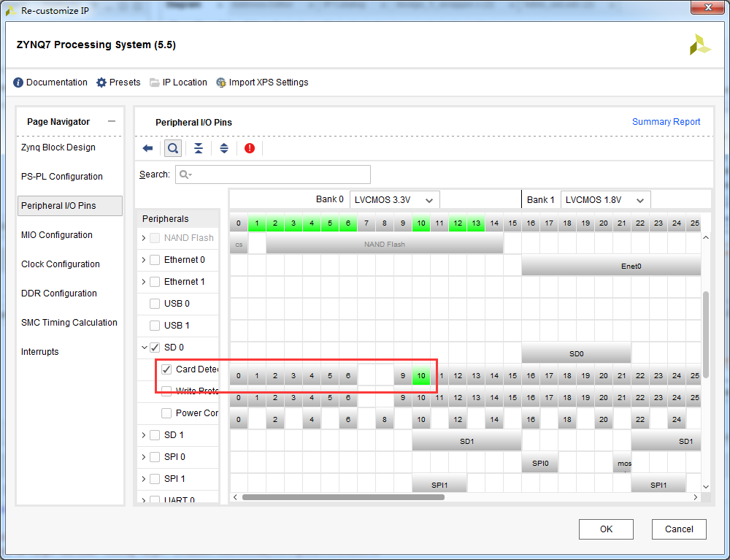Screen dimensions: 730x560
Task: Open Clock Configuration page
Action: pyautogui.click(x=61, y=264)
